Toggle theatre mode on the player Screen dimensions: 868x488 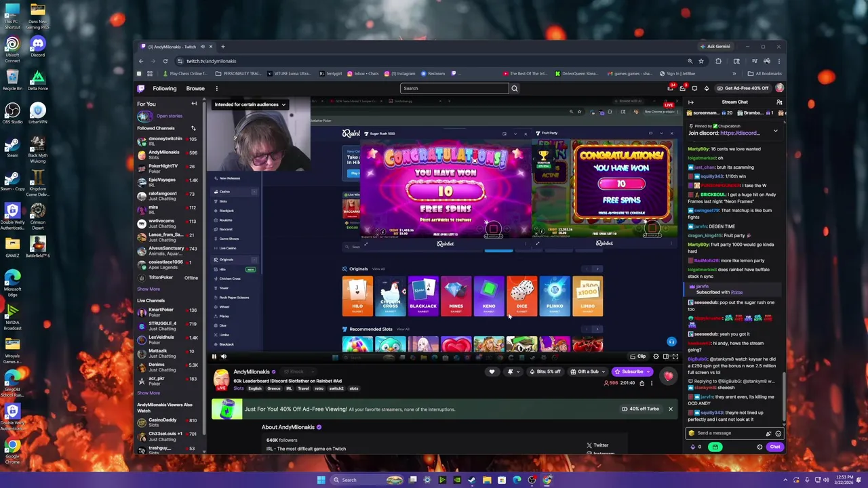[x=665, y=357]
